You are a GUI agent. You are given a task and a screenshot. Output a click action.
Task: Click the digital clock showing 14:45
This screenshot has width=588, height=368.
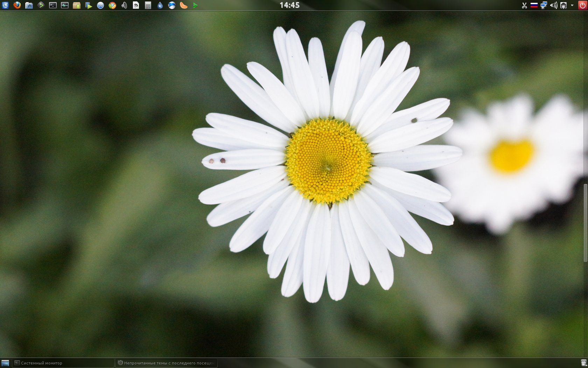289,5
